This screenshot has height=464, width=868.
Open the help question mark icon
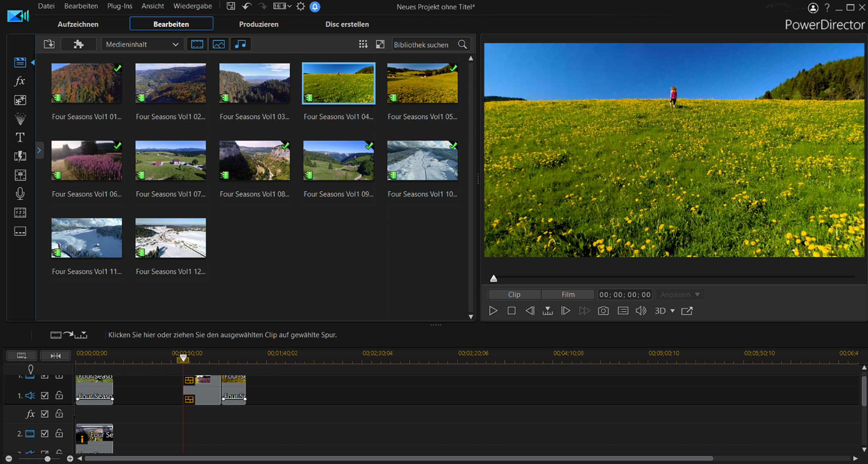tap(827, 8)
